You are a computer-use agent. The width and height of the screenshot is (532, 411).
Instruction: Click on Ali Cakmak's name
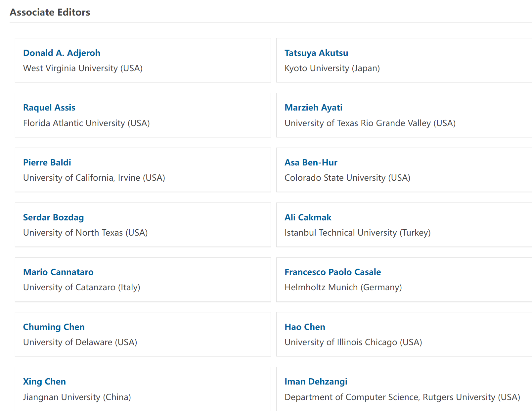click(308, 217)
